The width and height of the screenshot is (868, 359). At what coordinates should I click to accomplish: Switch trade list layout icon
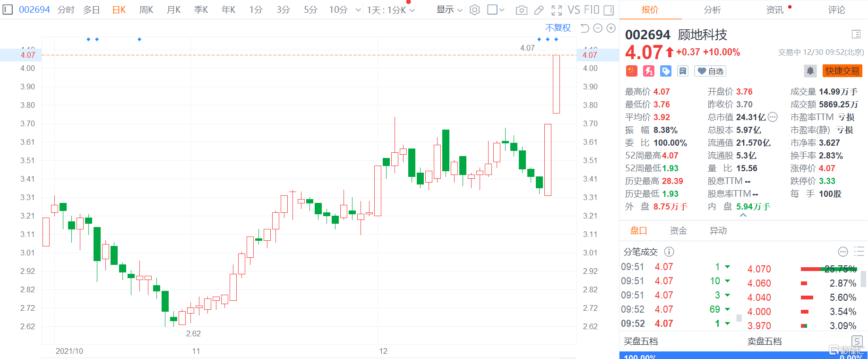[859, 252]
